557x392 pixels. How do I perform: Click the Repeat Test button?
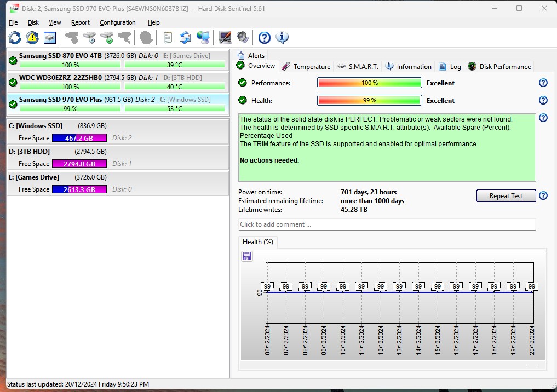506,195
